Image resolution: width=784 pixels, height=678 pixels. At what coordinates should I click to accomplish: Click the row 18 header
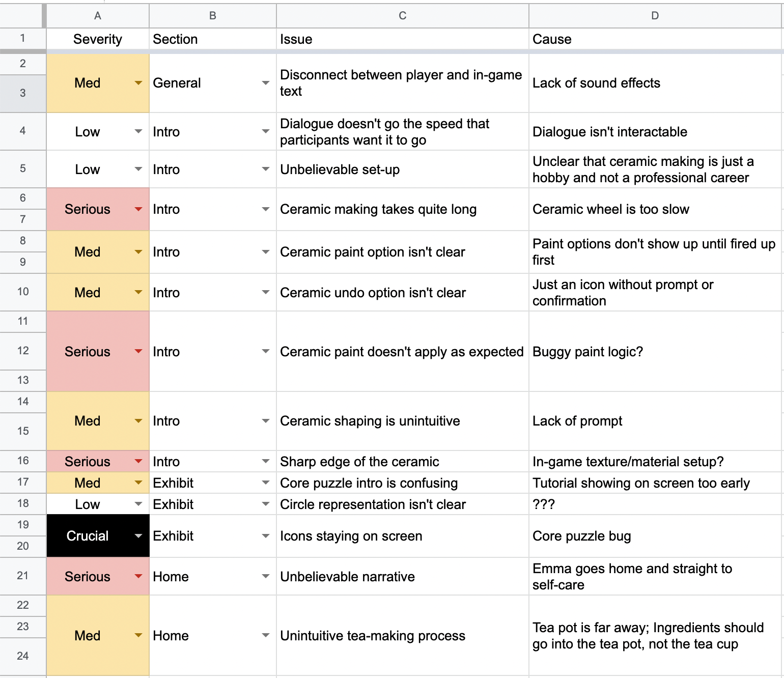[x=23, y=504]
